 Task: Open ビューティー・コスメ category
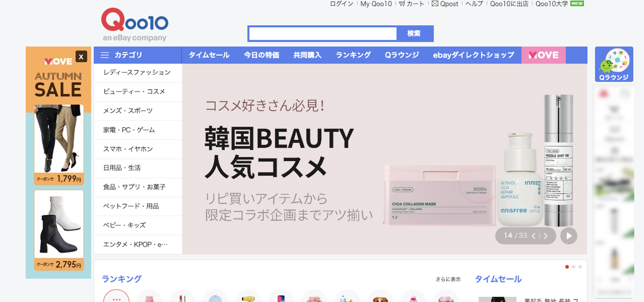138,92
